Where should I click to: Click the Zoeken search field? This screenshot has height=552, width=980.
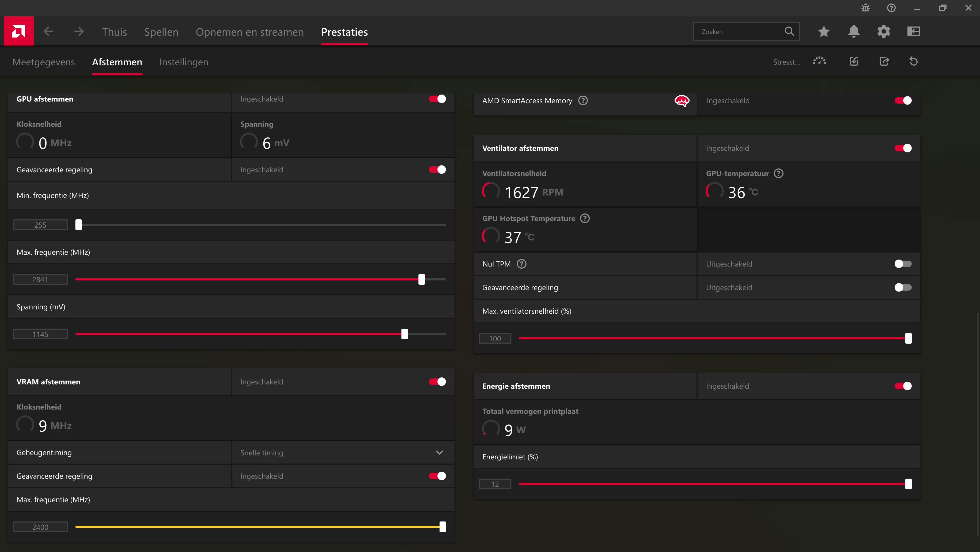[746, 32]
